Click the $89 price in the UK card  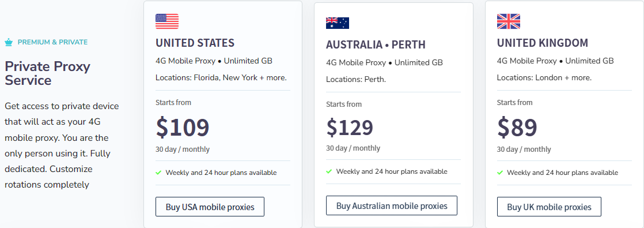point(517,127)
